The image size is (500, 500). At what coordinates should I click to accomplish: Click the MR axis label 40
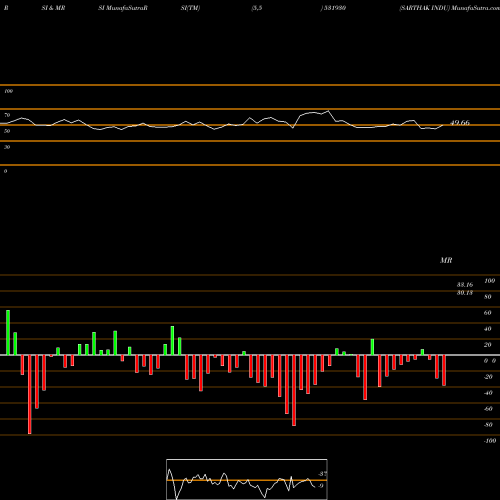coord(487,329)
